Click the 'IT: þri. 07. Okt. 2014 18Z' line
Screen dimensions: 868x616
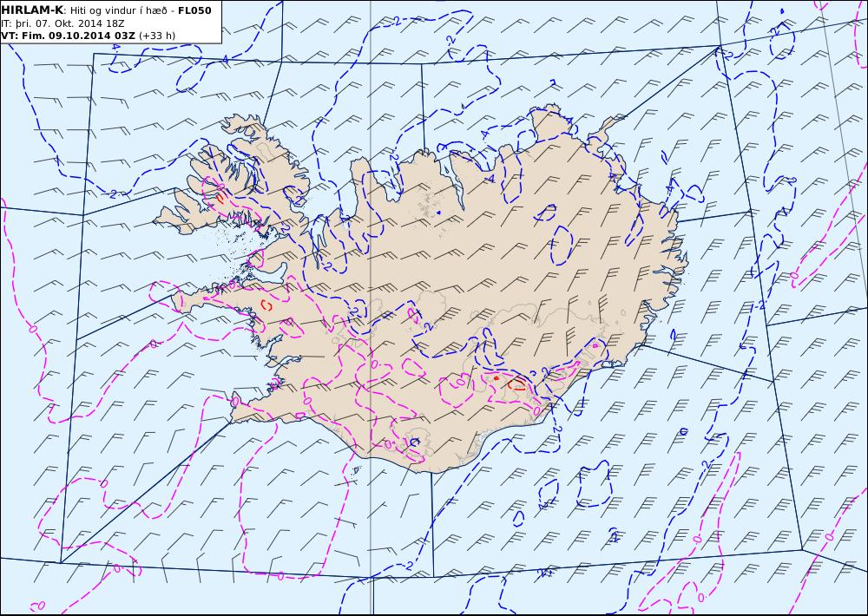[62, 23]
